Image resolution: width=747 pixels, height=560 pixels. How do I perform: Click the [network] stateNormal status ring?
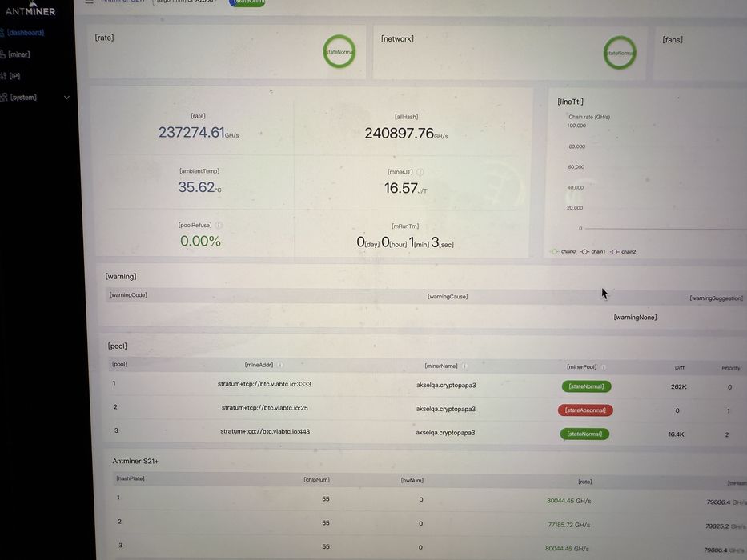click(x=620, y=52)
